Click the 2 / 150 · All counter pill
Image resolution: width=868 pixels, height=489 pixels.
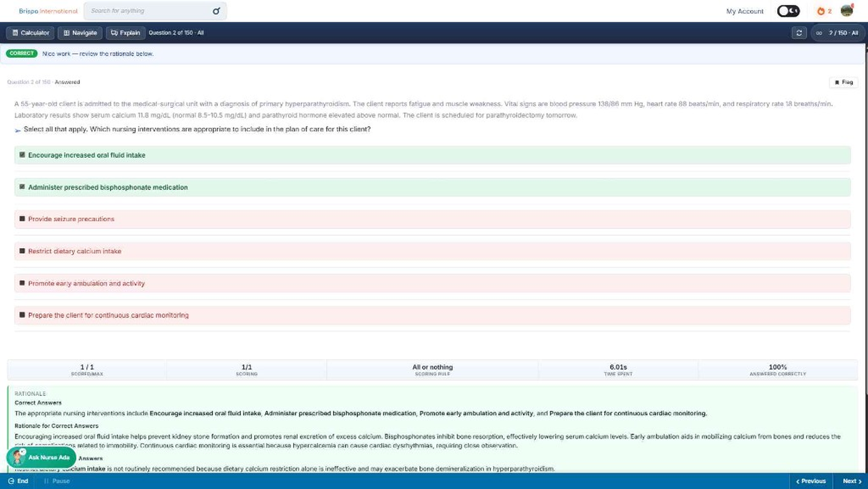[837, 33]
